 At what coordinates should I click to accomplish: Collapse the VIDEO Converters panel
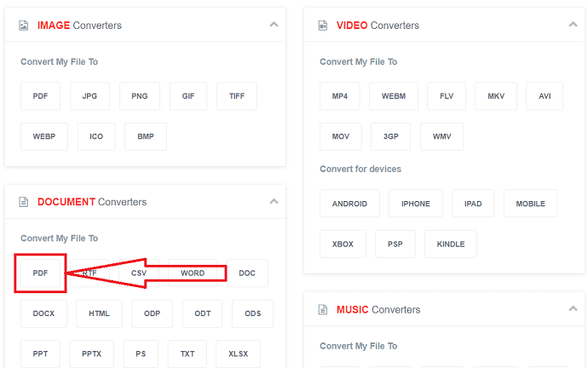573,25
